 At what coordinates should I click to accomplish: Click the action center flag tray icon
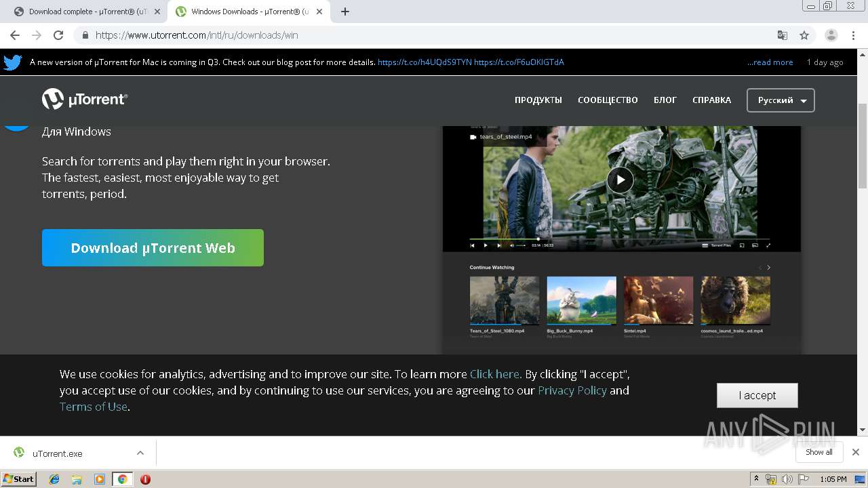click(804, 479)
